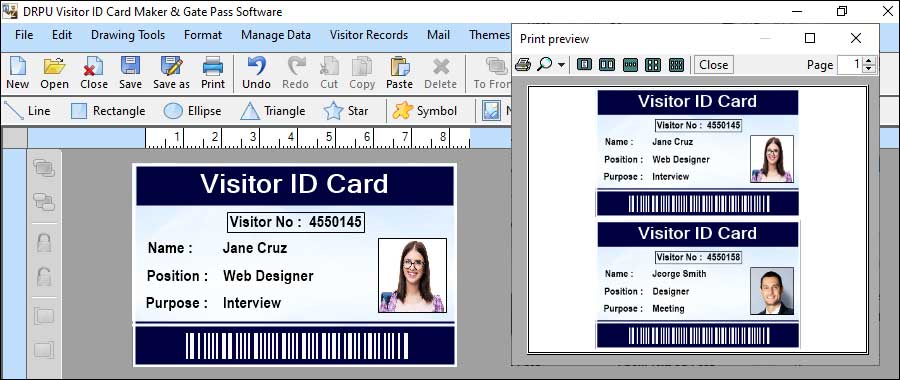Select the Symbol tool
Image resolution: width=900 pixels, height=380 pixels.
click(425, 111)
